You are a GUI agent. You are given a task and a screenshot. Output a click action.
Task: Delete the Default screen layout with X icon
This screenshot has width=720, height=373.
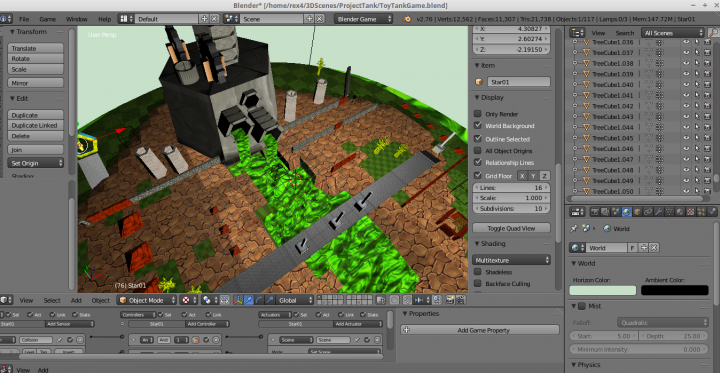point(214,19)
